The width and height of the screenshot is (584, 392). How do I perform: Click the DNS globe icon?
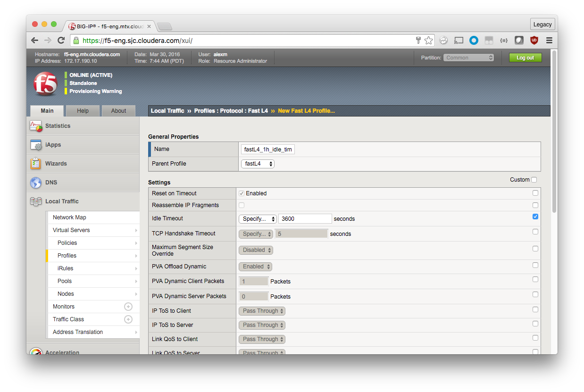[36, 183]
